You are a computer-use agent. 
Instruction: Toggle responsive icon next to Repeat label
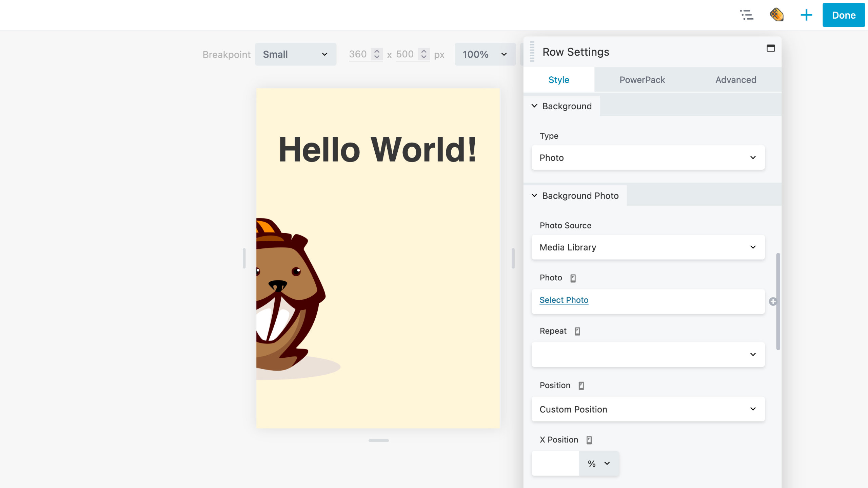[x=577, y=331]
